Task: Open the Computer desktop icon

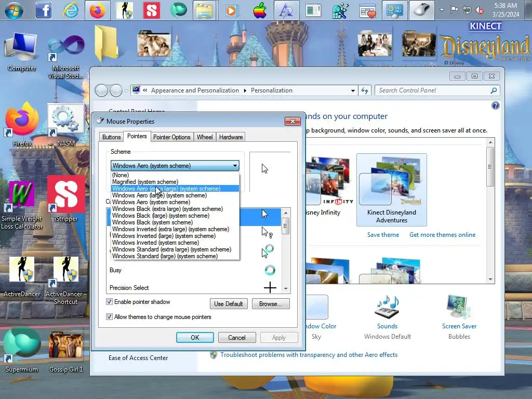Action: tap(22, 51)
